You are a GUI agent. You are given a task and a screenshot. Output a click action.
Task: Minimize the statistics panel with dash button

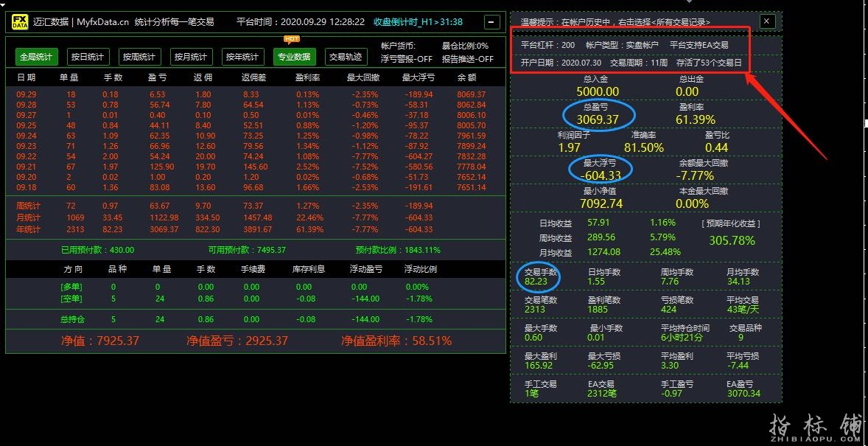491,22
